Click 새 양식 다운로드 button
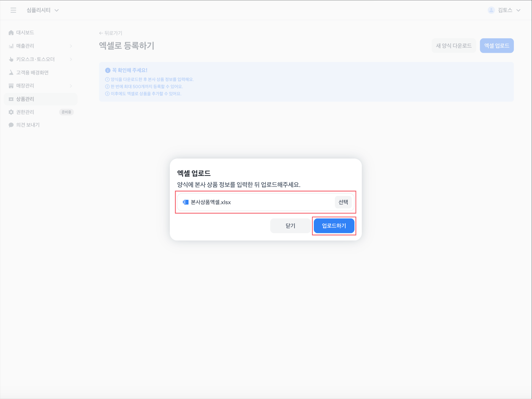 click(x=454, y=46)
